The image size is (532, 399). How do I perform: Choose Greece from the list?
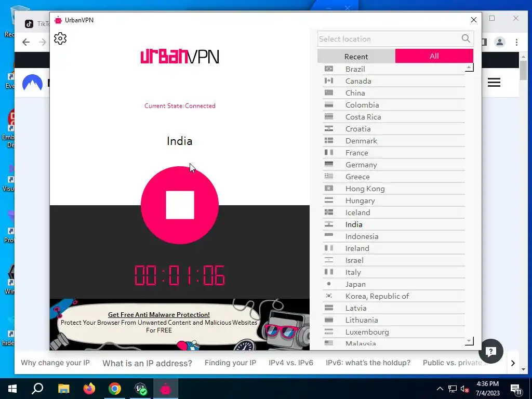pos(394,177)
